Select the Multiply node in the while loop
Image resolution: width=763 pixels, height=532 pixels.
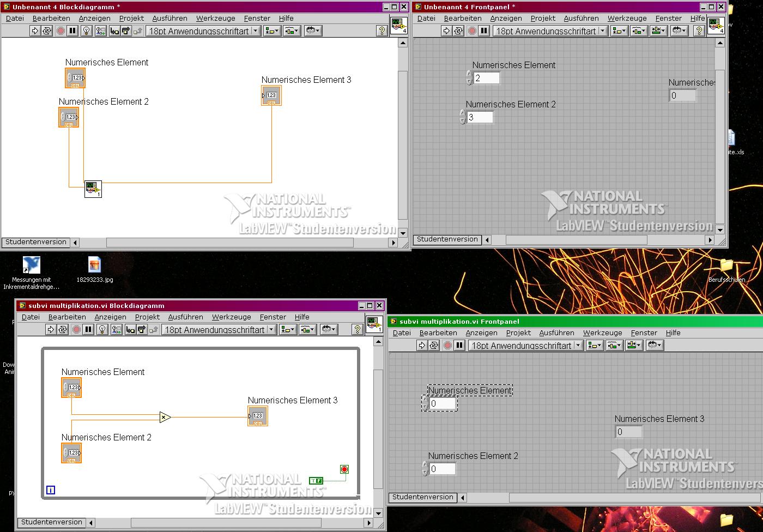pyautogui.click(x=165, y=418)
